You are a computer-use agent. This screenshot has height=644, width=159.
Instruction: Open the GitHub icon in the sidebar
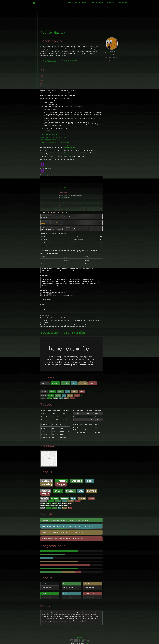click(x=107, y=57)
